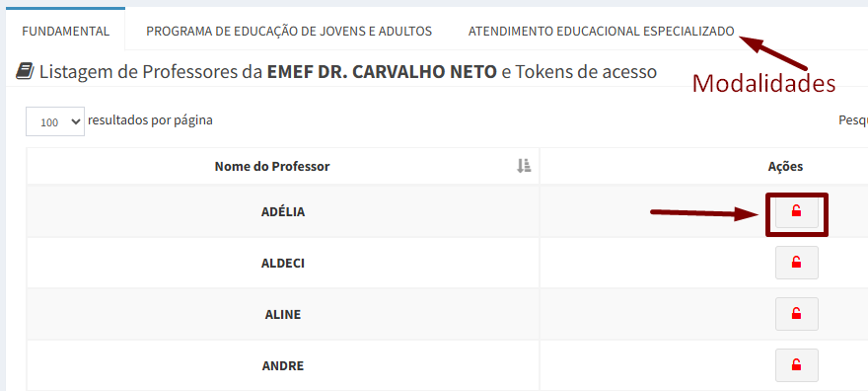Screen dimensions: 868x391
Task: Click on the ANDRE professor name
Action: (x=283, y=366)
